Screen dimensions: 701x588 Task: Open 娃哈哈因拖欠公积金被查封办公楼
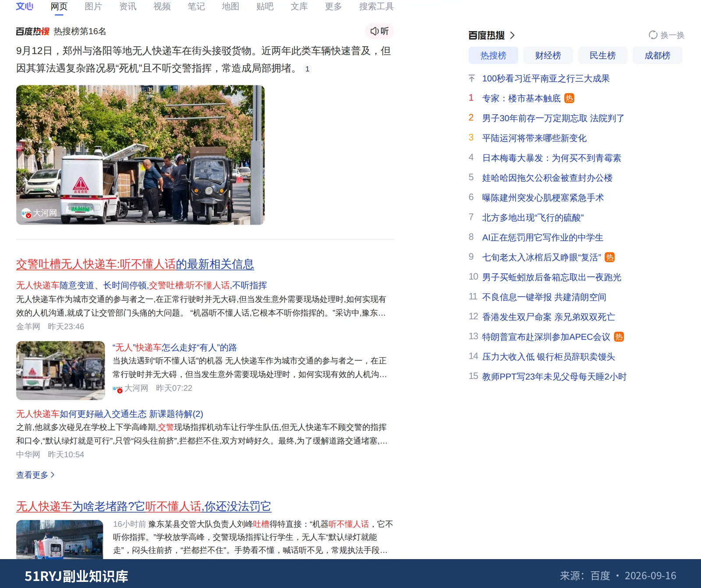547,178
